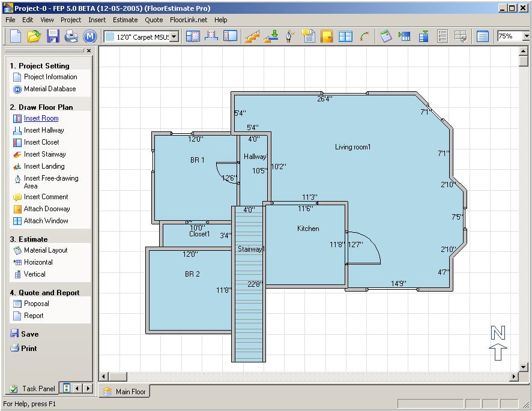Image resolution: width=532 pixels, height=411 pixels.
Task: Click Material Layout in the Estimate section
Action: pyautogui.click(x=46, y=250)
